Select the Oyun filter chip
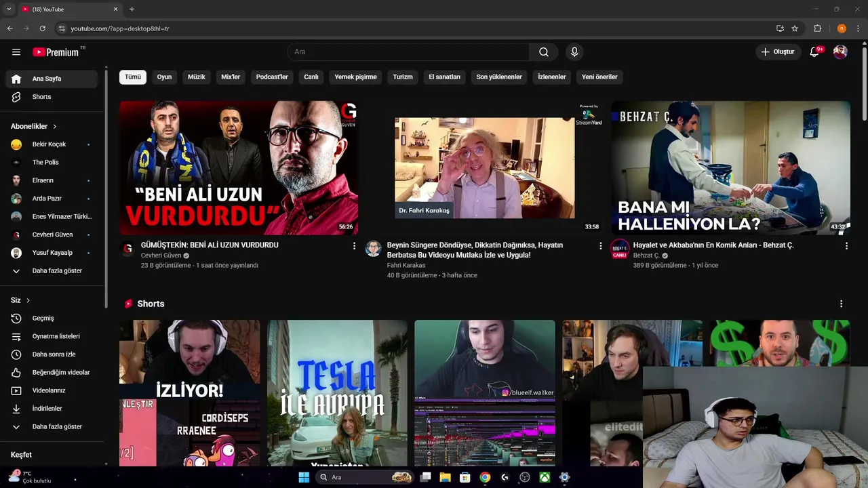The image size is (868, 488). (164, 77)
